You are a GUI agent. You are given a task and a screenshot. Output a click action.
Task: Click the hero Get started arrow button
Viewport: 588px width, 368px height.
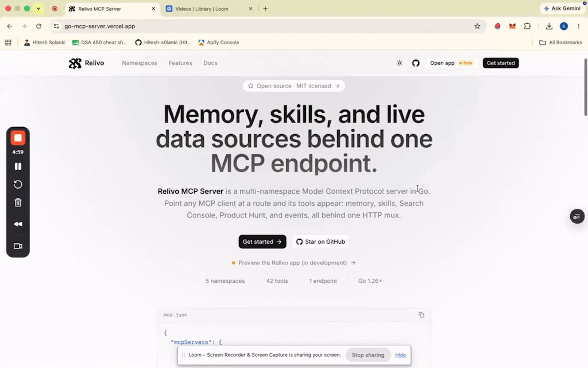[x=262, y=241]
